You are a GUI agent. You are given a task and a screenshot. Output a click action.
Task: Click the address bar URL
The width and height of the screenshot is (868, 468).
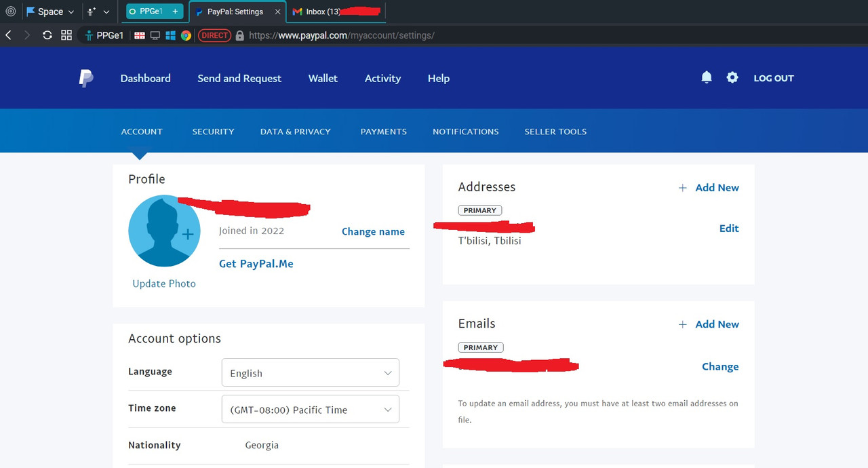(342, 35)
